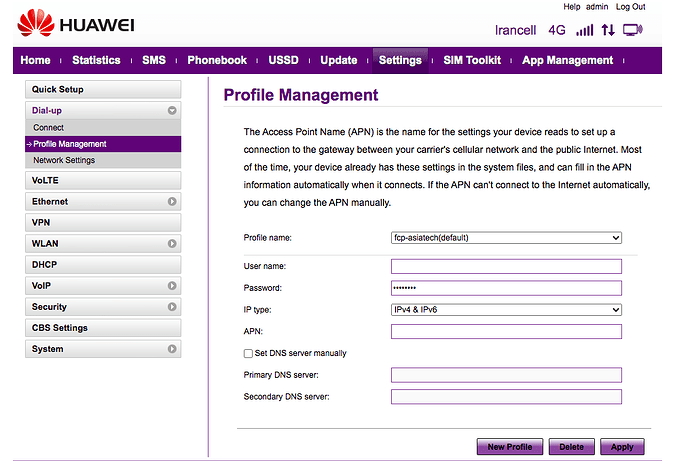
Task: Expand the WLAN section arrow
Action: pyautogui.click(x=172, y=244)
